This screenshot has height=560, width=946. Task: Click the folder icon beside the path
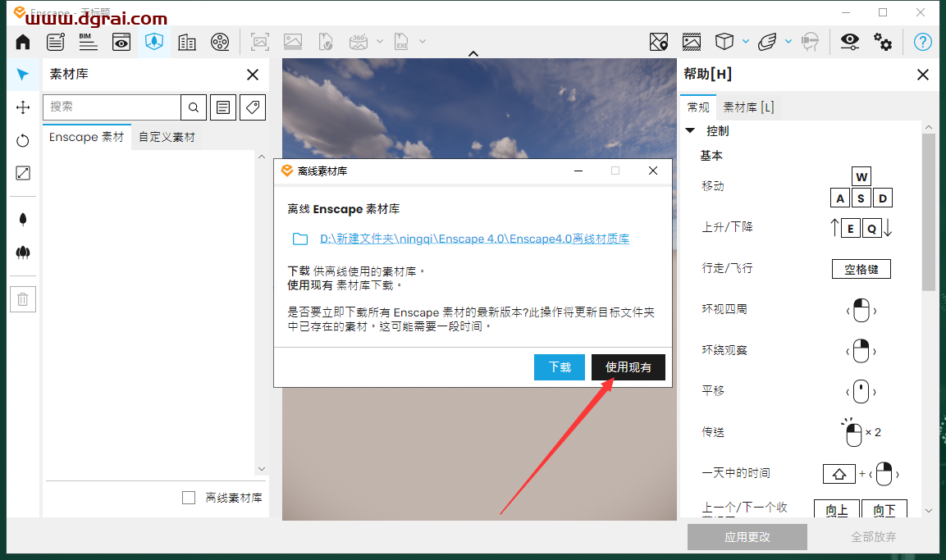click(x=299, y=239)
